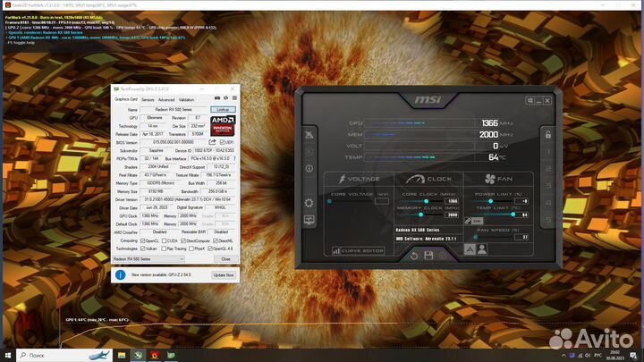Select Afterburner profile slot 1

pos(548,151)
